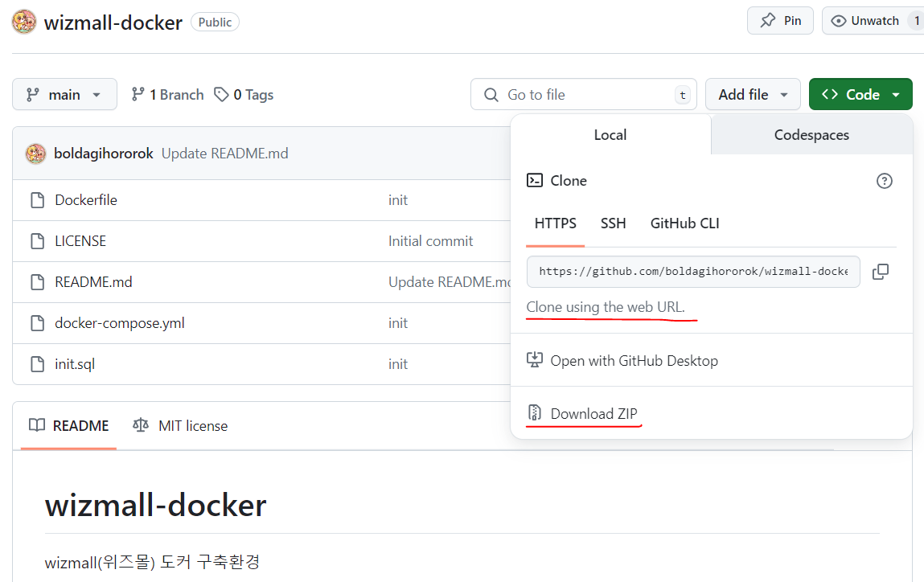Open the 0 Tags link
The width and height of the screenshot is (924, 582).
[244, 94]
